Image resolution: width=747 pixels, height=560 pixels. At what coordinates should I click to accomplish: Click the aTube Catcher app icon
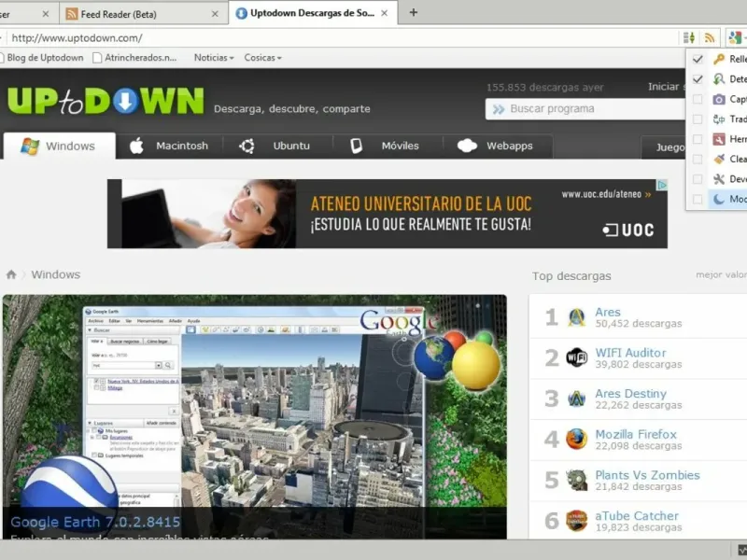(576, 521)
